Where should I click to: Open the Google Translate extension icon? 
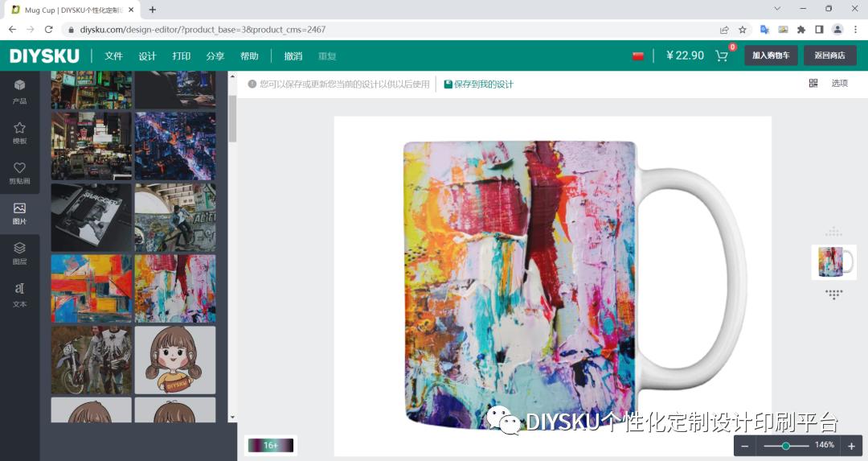tap(764, 30)
